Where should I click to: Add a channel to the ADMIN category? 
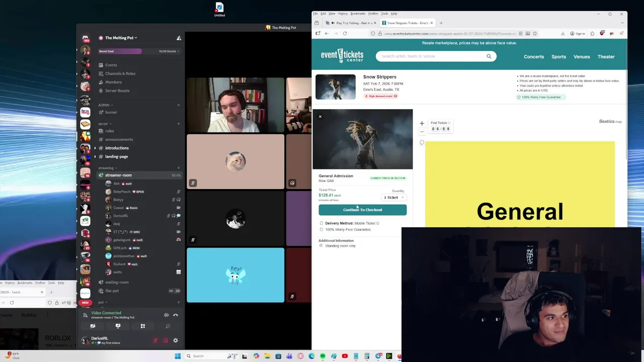[x=179, y=105]
